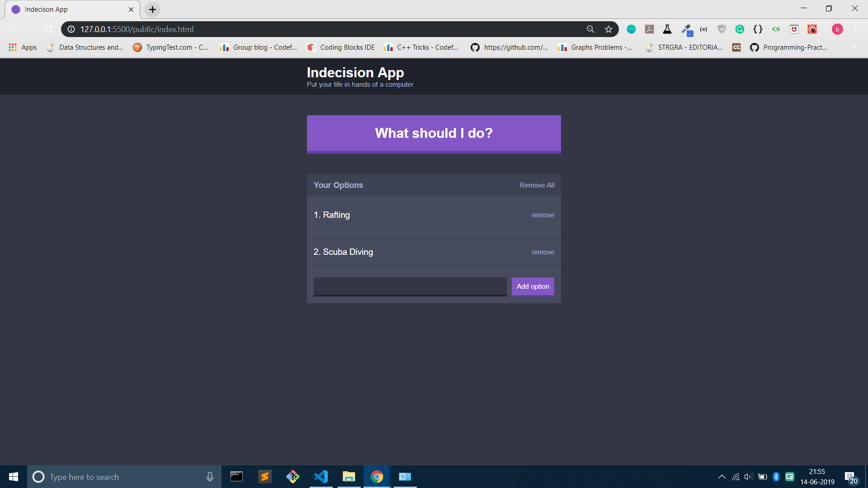The image size is (868, 488).
Task: Click the zoom magnifier icon in address bar
Action: point(590,29)
